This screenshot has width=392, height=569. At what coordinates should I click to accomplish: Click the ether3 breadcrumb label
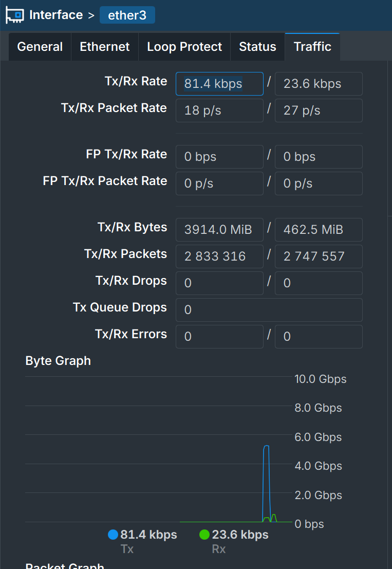pyautogui.click(x=127, y=15)
